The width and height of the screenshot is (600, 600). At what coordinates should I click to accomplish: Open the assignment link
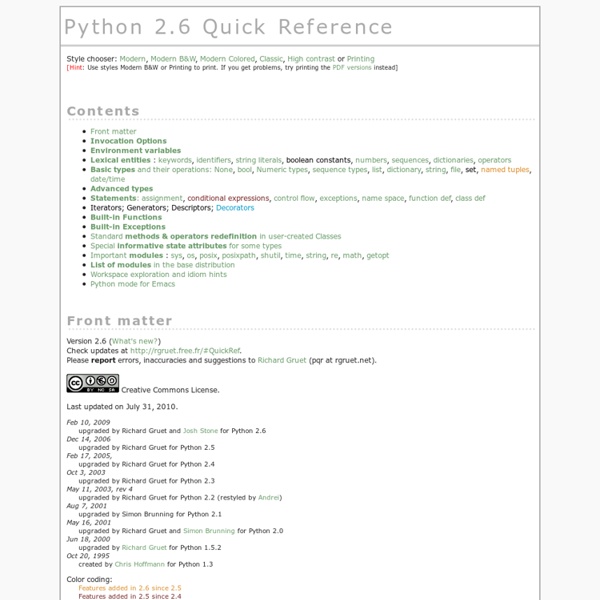click(162, 198)
